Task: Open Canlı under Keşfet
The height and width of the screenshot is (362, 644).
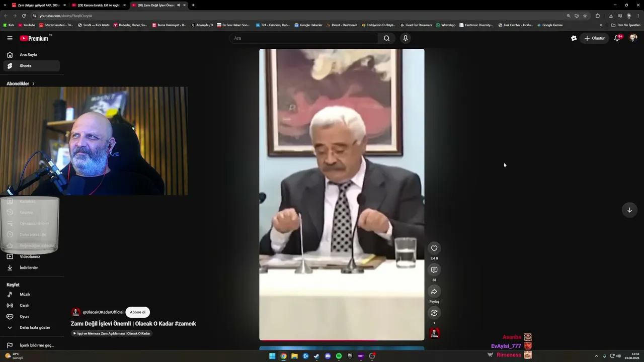Action: tap(31, 305)
